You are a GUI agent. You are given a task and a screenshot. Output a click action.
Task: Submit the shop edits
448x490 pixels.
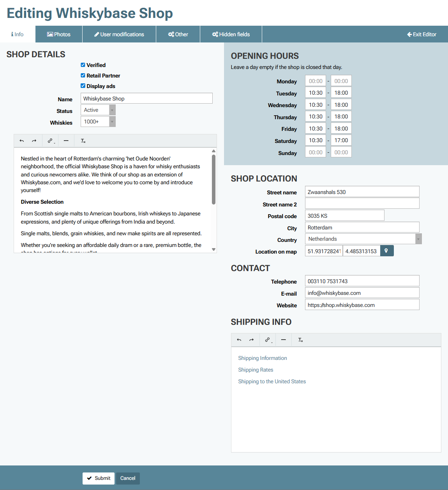pos(99,478)
